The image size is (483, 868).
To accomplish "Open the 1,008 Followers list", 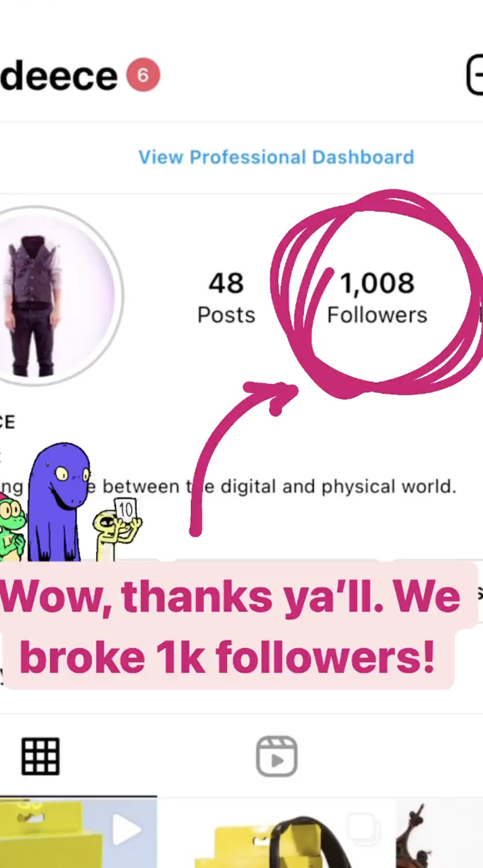I will (377, 297).
